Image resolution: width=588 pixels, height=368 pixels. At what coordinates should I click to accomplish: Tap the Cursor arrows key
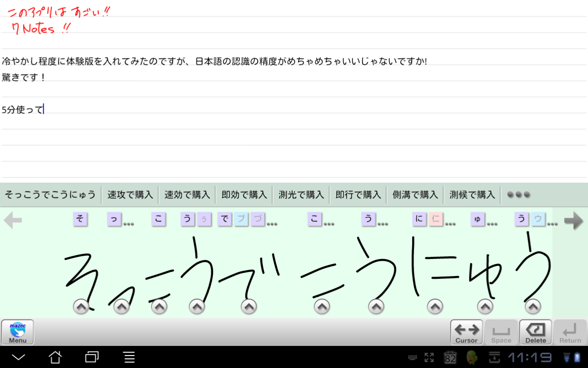[x=466, y=332]
